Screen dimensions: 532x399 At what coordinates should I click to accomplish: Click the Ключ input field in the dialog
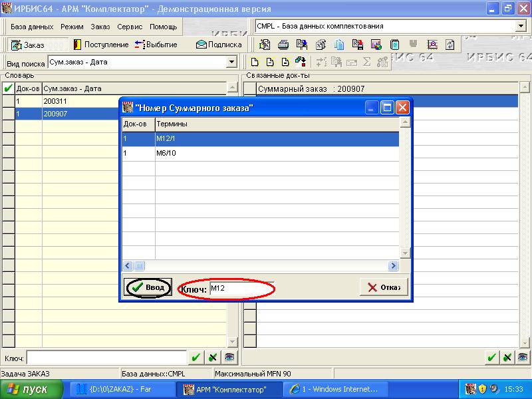pyautogui.click(x=239, y=289)
